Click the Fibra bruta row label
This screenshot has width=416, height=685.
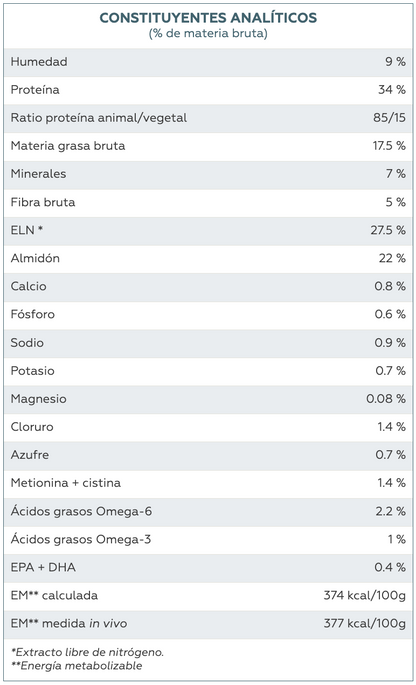tap(43, 202)
